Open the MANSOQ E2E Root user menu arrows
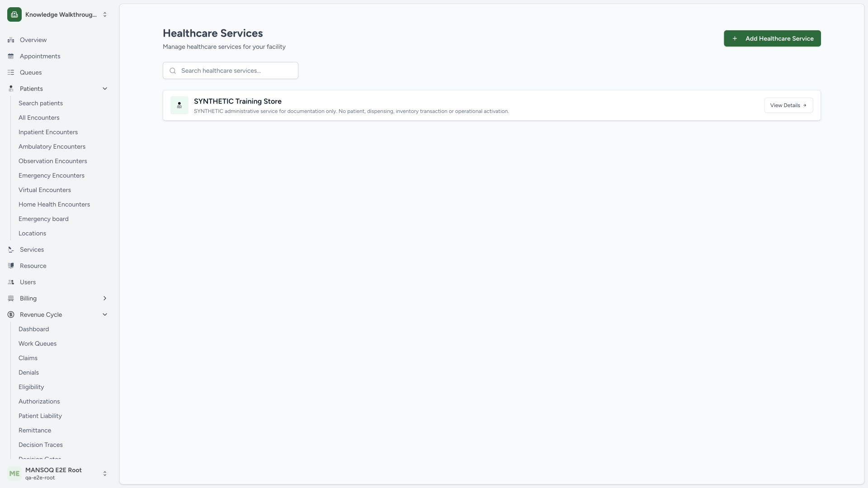The image size is (868, 488). click(x=105, y=474)
